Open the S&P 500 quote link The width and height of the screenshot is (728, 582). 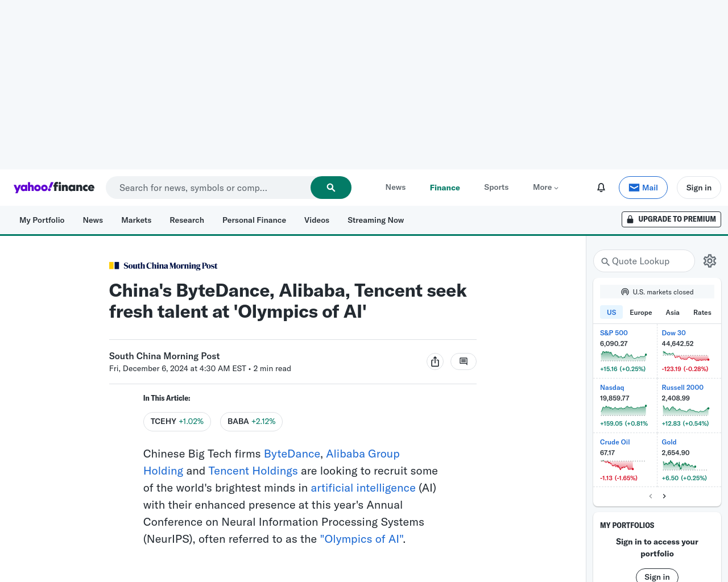614,333
